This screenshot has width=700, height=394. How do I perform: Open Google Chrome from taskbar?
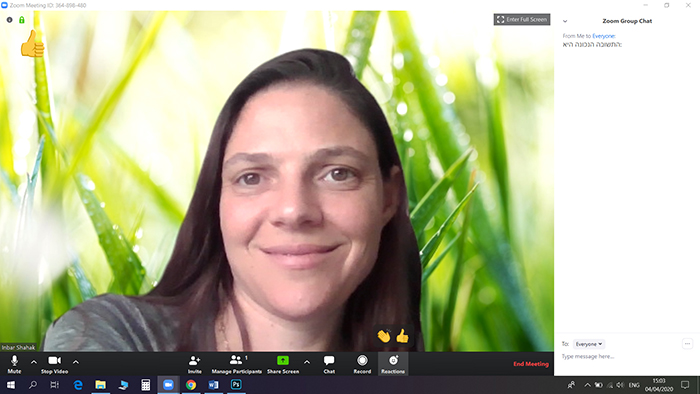coord(191,385)
